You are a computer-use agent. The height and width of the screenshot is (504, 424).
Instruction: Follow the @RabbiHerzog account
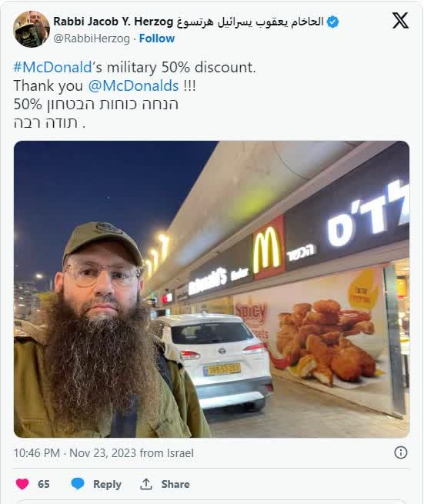(157, 38)
